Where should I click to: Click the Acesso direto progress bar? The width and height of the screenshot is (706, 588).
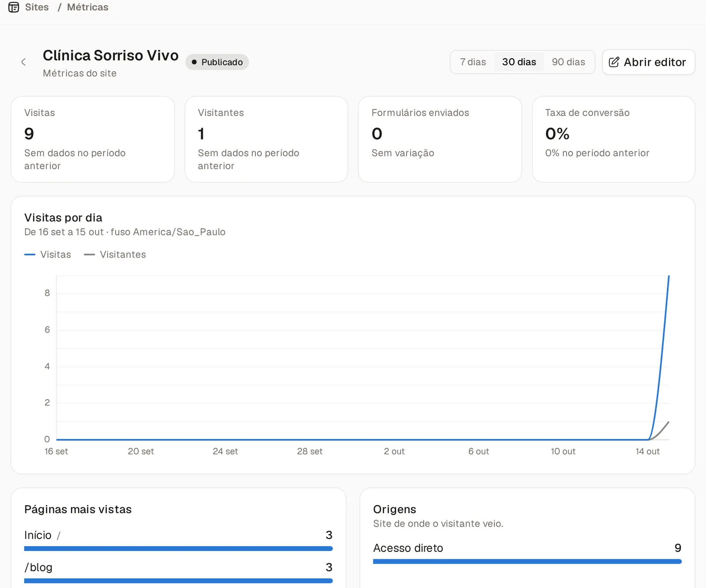(x=527, y=562)
